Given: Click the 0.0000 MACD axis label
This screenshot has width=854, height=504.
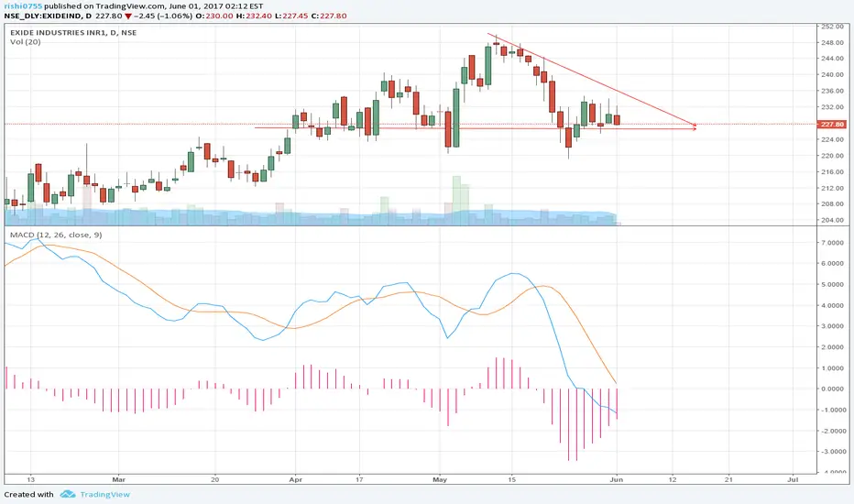Looking at the screenshot, I should (833, 389).
